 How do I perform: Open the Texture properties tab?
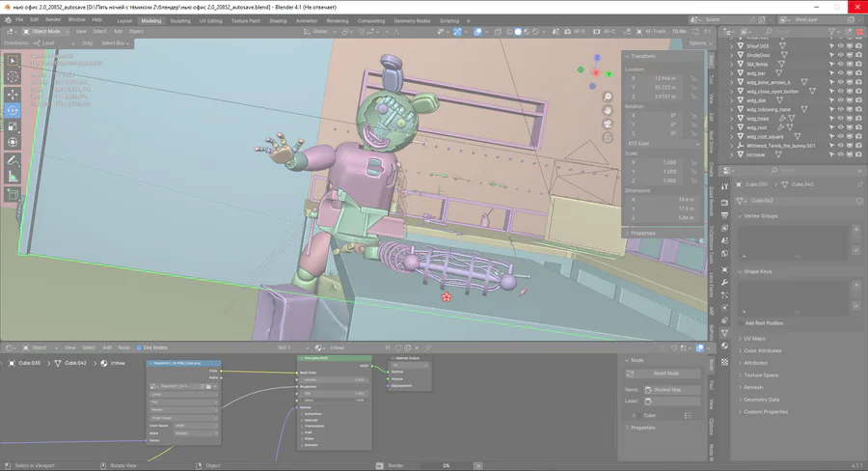(x=724, y=362)
